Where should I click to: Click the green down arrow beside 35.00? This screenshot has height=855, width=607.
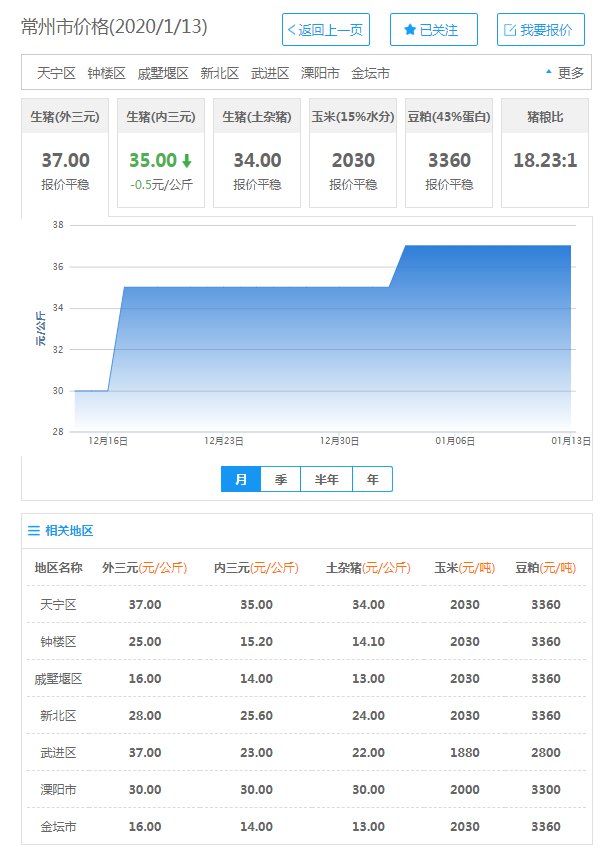(x=187, y=161)
